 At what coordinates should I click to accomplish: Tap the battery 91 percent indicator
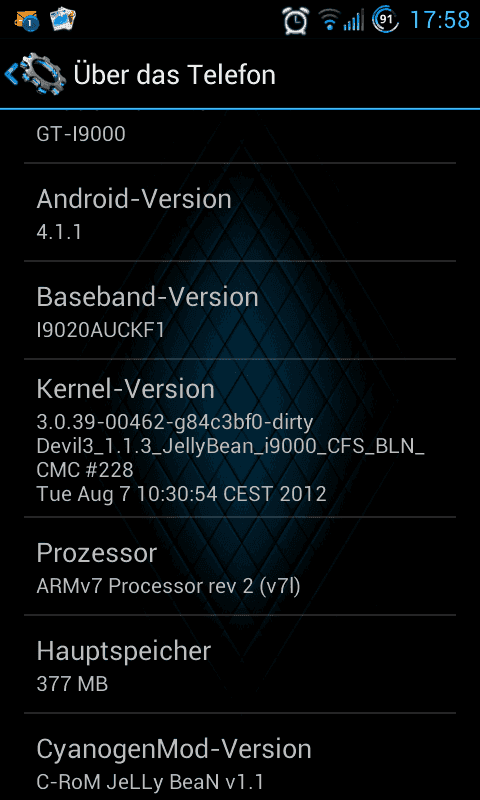(386, 19)
